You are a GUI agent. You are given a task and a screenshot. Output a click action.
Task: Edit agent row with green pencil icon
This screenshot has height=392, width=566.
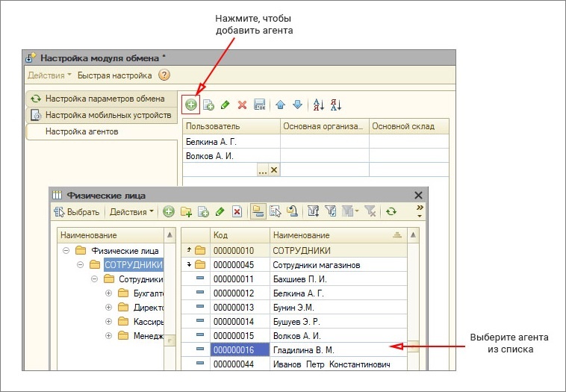[226, 105]
